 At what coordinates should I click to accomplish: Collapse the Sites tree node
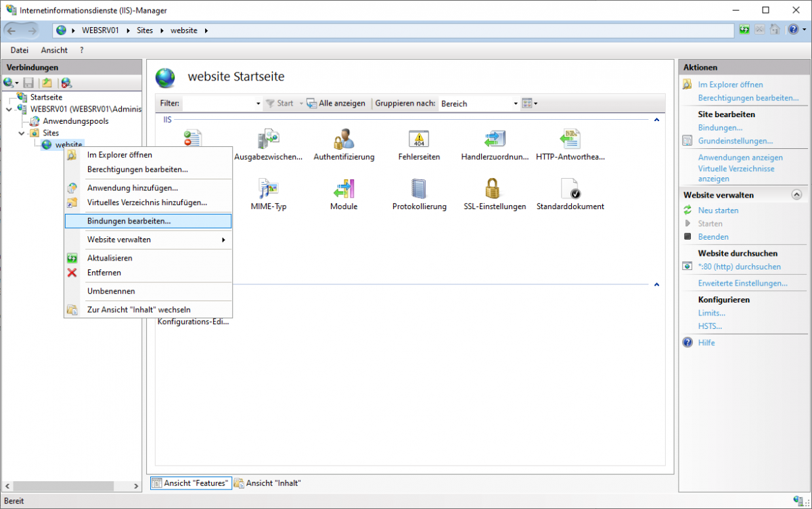point(22,133)
